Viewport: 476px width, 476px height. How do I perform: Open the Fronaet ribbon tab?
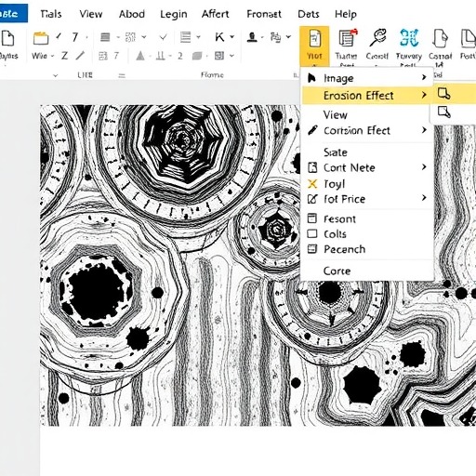pos(264,14)
